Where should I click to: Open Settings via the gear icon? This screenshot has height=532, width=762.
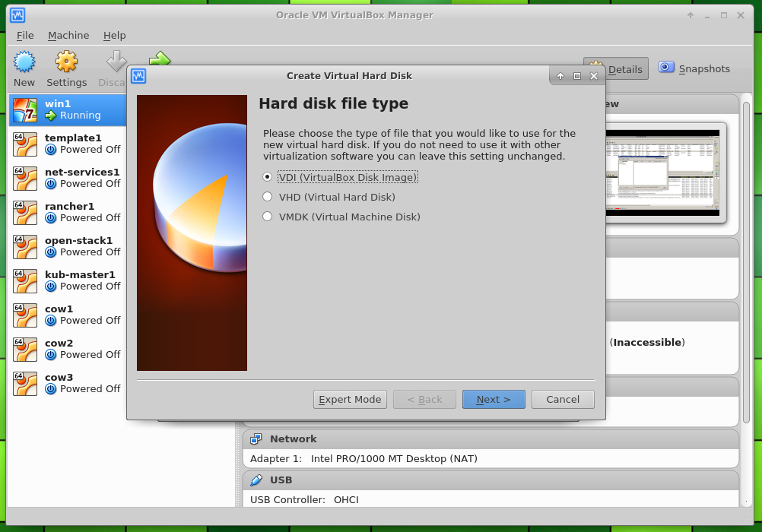click(67, 62)
